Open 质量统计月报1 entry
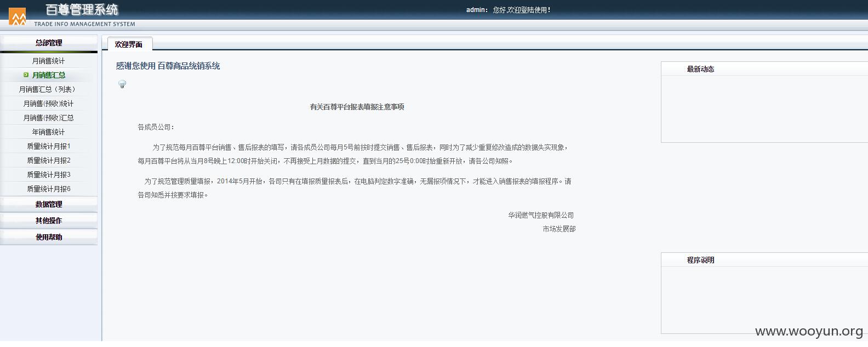Screen dimensions: 868x347 [49, 146]
